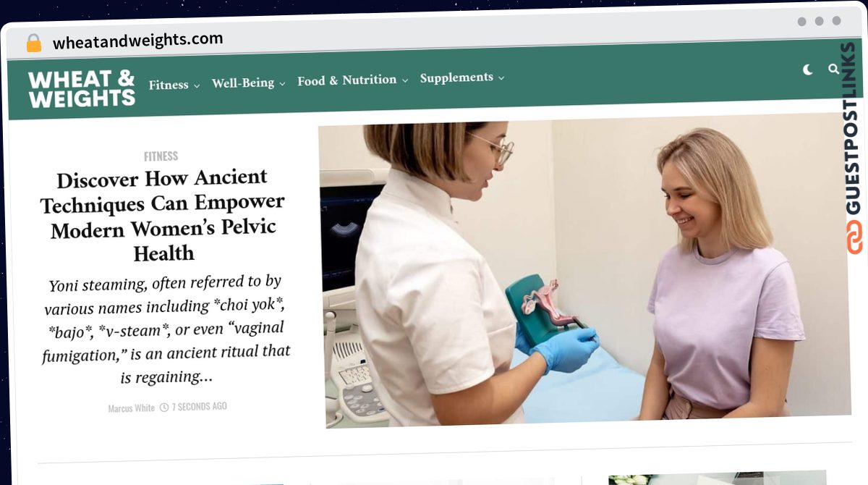The image size is (868, 485).
Task: Click the FITNESS category label above the headline
Action: [161, 156]
